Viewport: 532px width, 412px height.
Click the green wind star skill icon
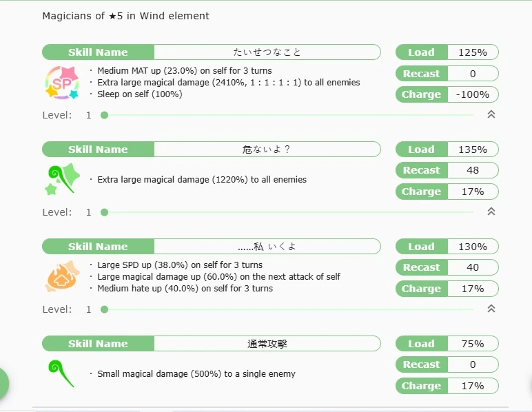click(x=59, y=179)
